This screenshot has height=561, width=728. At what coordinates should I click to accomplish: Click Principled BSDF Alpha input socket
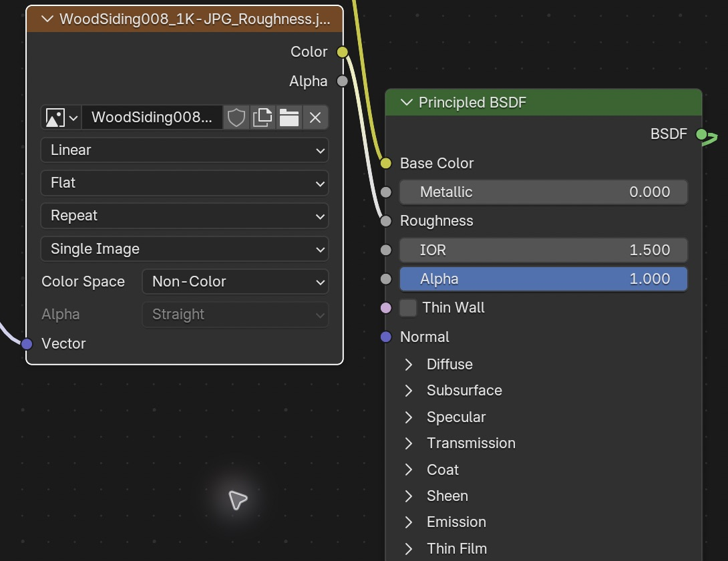point(386,279)
